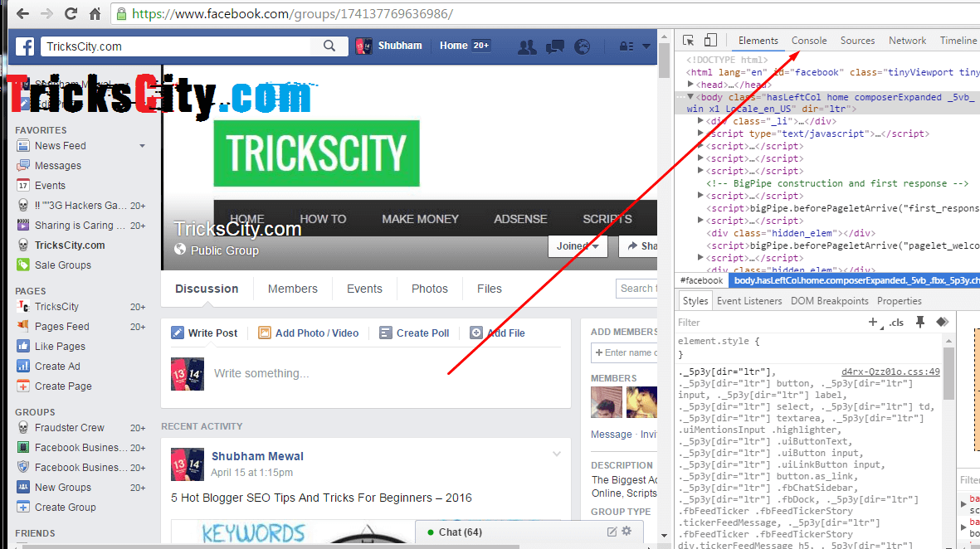The image size is (980, 549).
Task: Switch to the Console tab in DevTools
Action: tap(809, 41)
